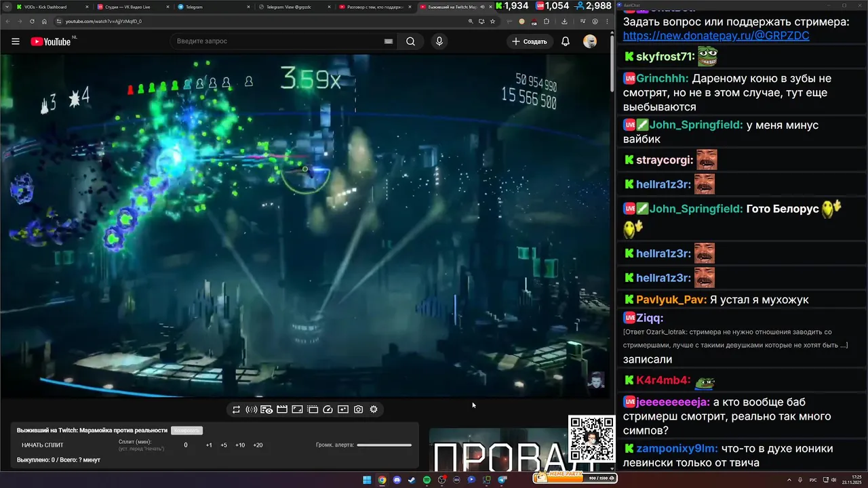Click the НАЧАТЬ СПЛИТ button
The width and height of the screenshot is (868, 488).
coord(43,445)
